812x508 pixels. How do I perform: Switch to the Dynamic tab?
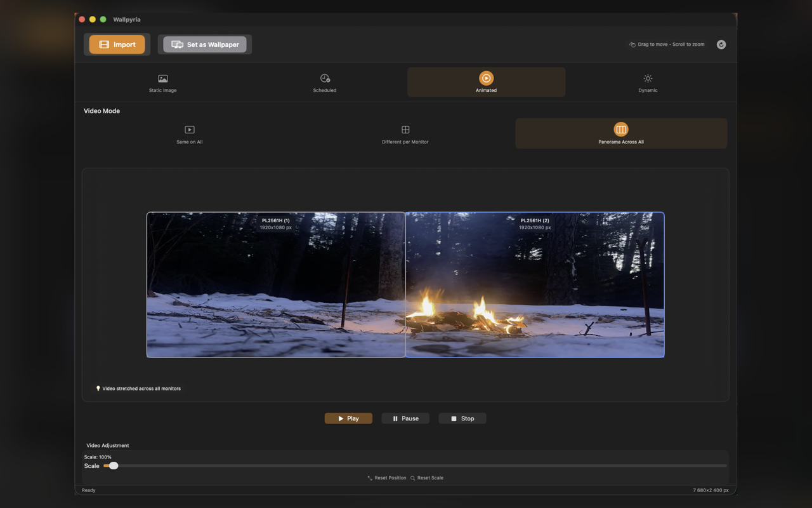(648, 83)
